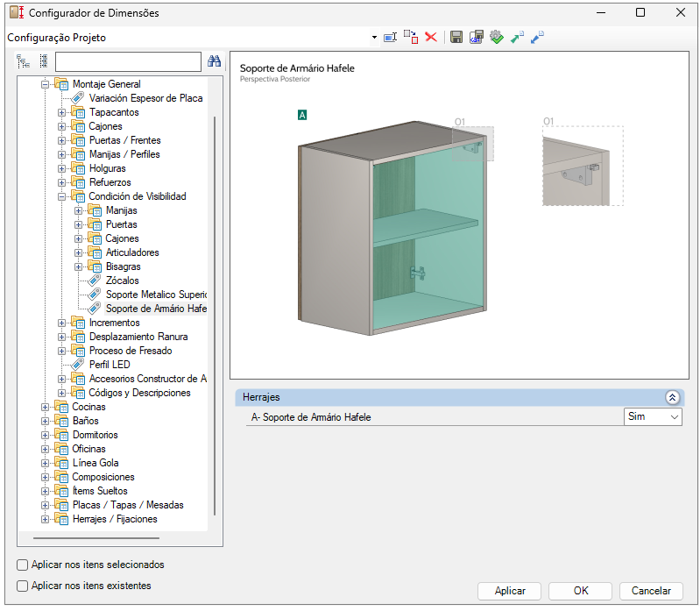
Task: Click the rename configuration toolbar icon
Action: click(390, 37)
